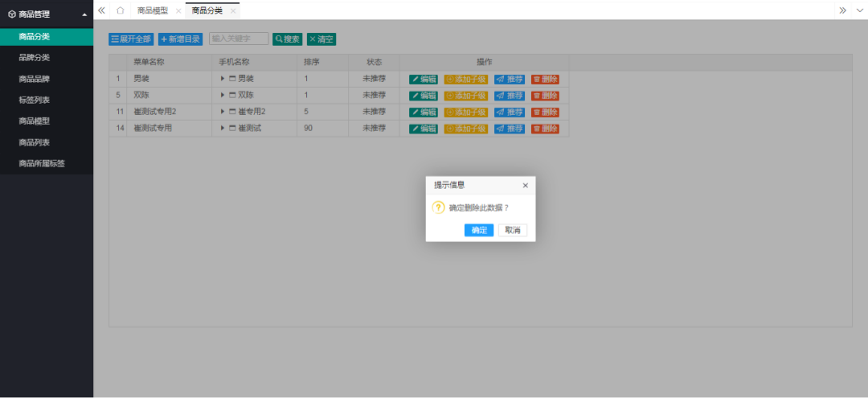The image size is (868, 398).
Task: Edit the 双陈 row
Action: (424, 96)
